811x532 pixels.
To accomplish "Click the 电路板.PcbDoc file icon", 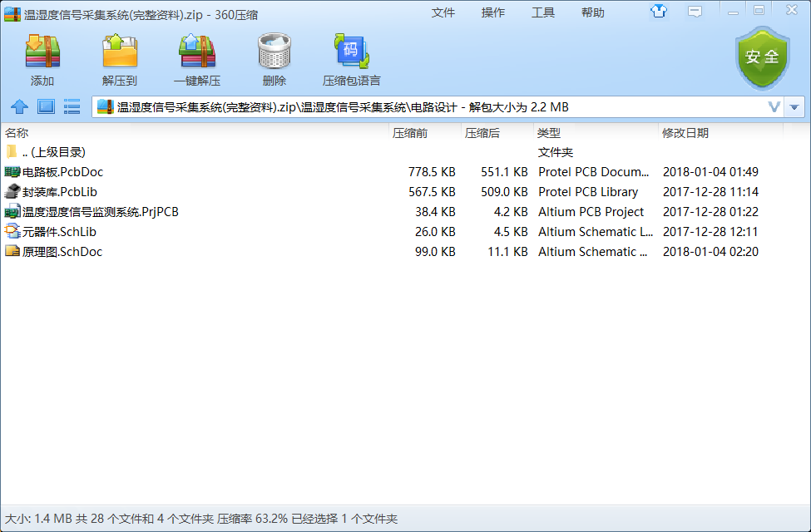I will [12, 171].
